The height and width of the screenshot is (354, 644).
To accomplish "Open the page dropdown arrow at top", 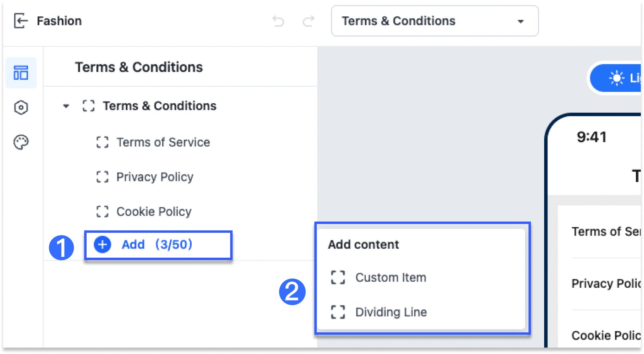I will (x=520, y=22).
